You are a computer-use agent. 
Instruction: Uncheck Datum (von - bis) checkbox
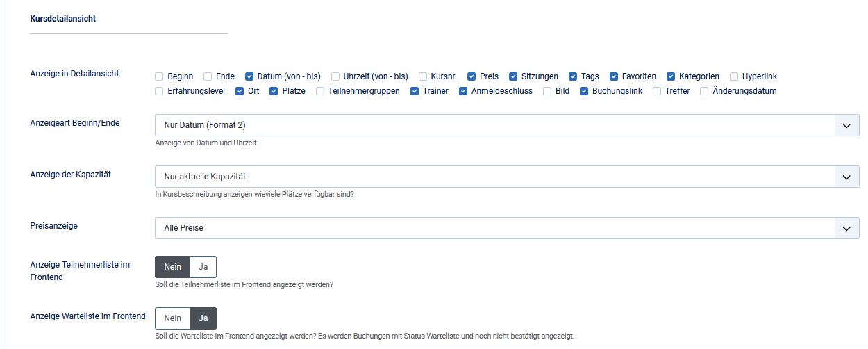[249, 76]
